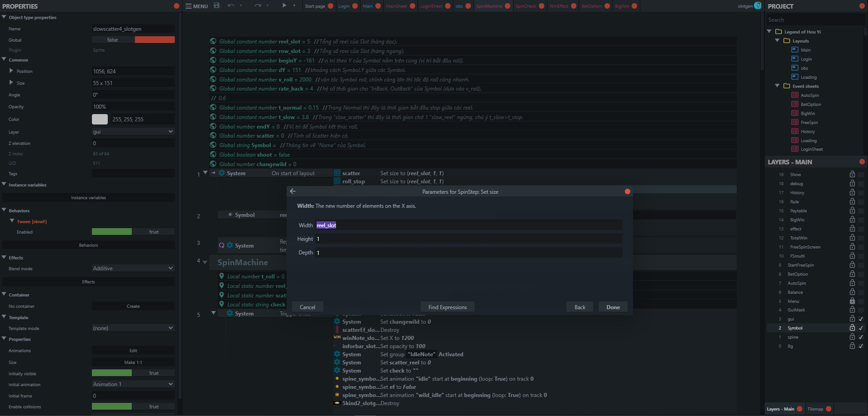
Task: Click the Width field containing reel_slot
Action: point(469,225)
